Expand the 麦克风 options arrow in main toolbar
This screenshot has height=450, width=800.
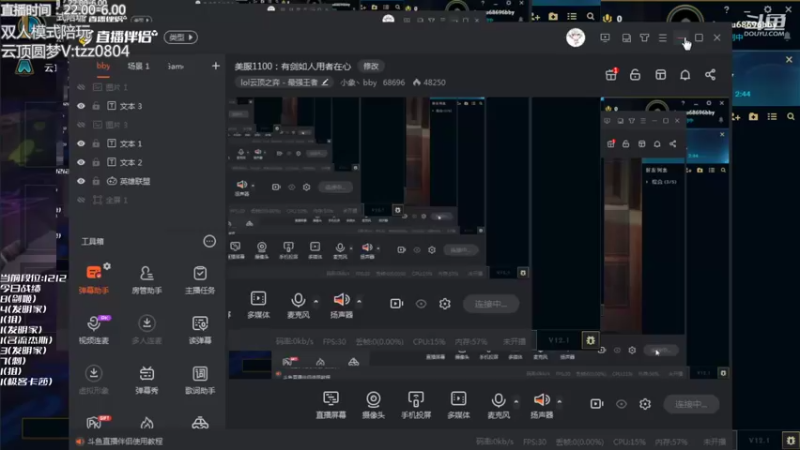[x=516, y=402]
